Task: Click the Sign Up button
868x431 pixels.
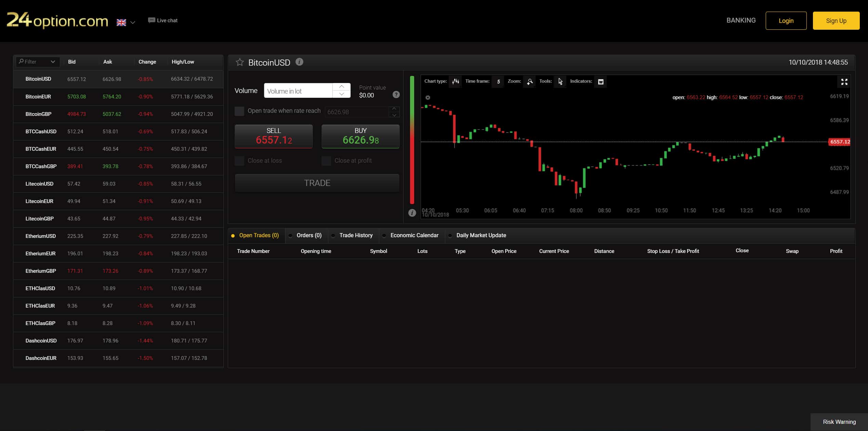Action: pyautogui.click(x=836, y=21)
